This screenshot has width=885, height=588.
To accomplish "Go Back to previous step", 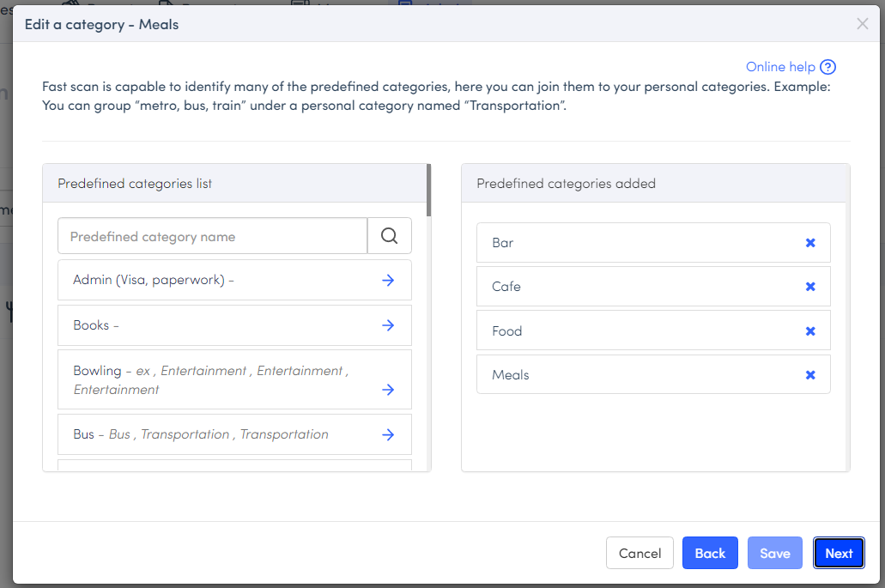I will point(710,554).
